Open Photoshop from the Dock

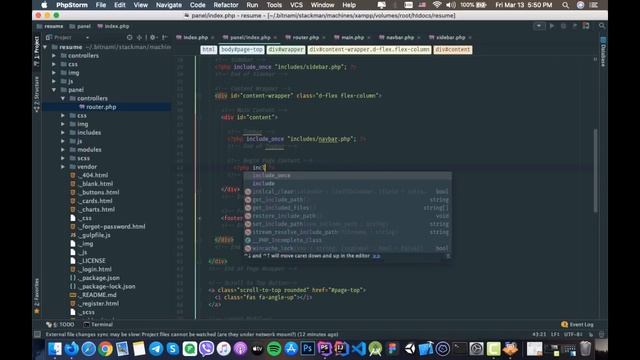[307, 349]
